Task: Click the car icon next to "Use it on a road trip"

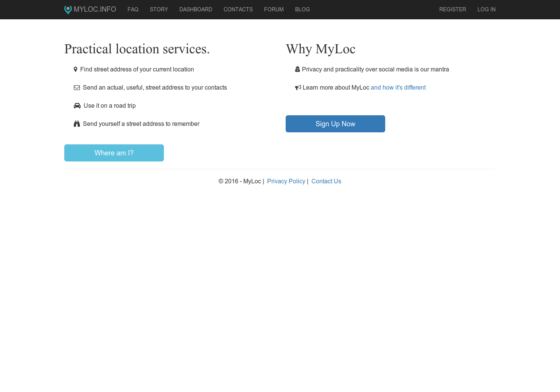Action: click(77, 105)
